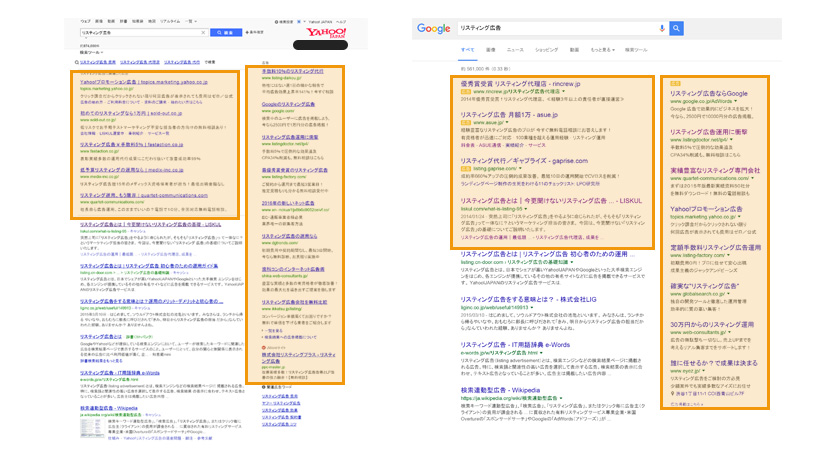Expand Google's もっと見る dropdown

click(602, 50)
